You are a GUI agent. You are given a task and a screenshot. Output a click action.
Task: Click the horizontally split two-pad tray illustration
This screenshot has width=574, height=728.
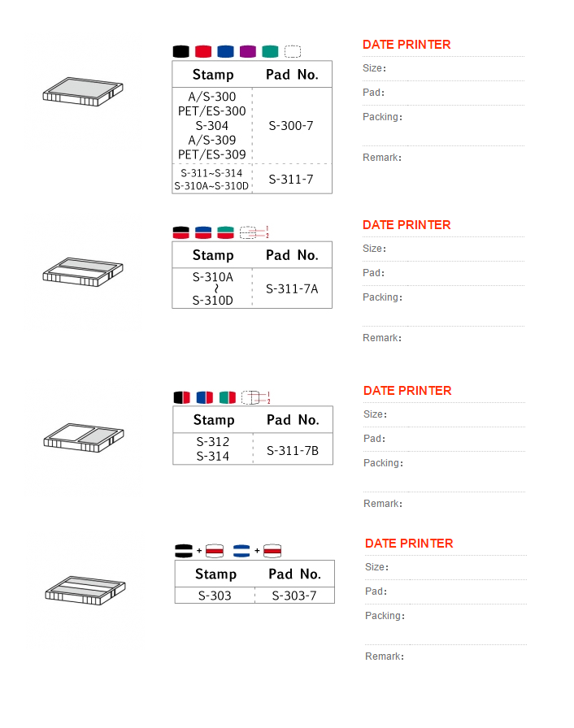(83, 272)
